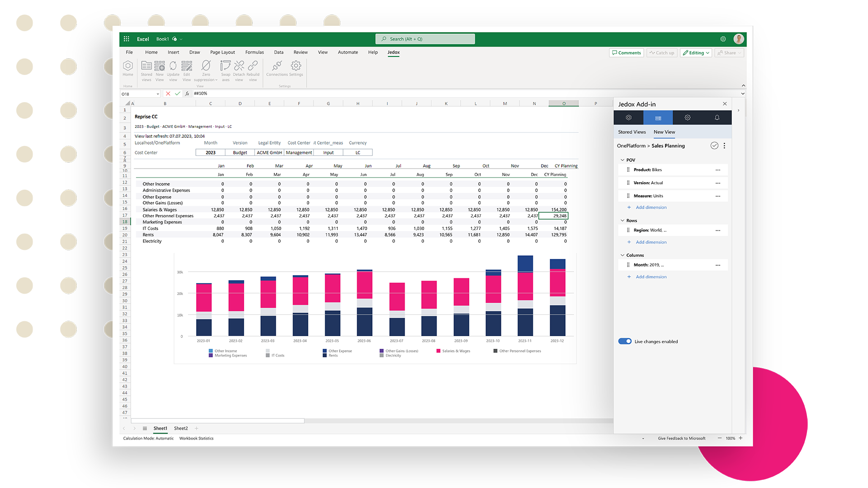Open the add-in notifications bell
This screenshot has width=868, height=488.
pyautogui.click(x=717, y=117)
